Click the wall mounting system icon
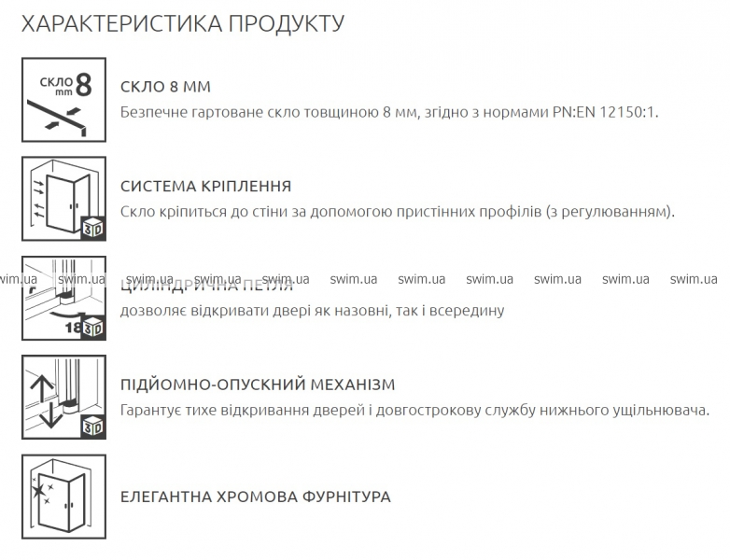The height and width of the screenshot is (560, 730). tap(63, 198)
